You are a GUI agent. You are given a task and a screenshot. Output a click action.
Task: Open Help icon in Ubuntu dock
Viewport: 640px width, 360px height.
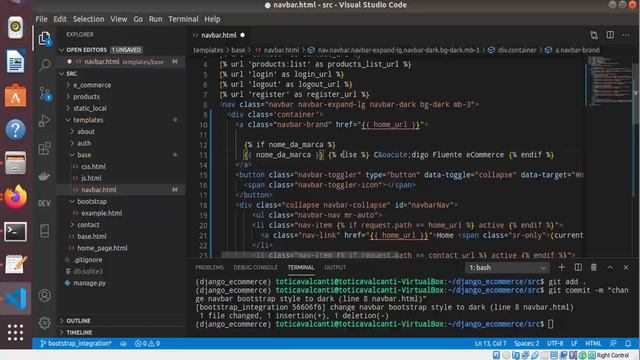point(16,130)
